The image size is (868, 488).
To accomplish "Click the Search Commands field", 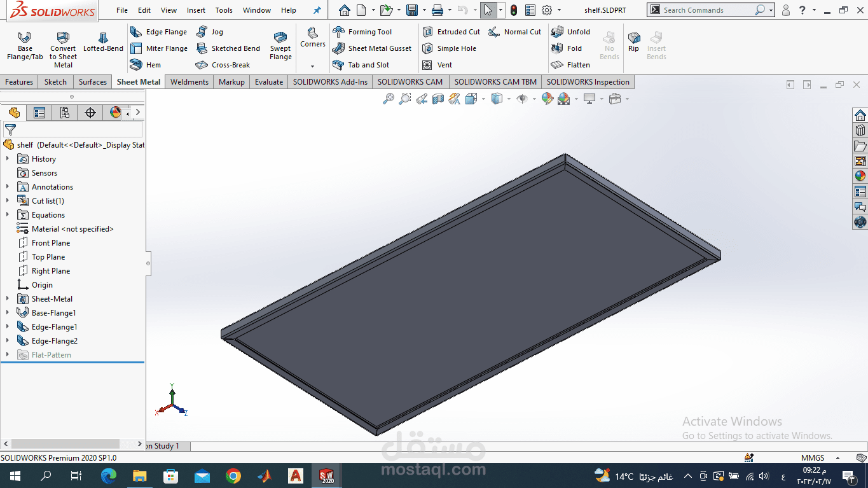I will 708,10.
